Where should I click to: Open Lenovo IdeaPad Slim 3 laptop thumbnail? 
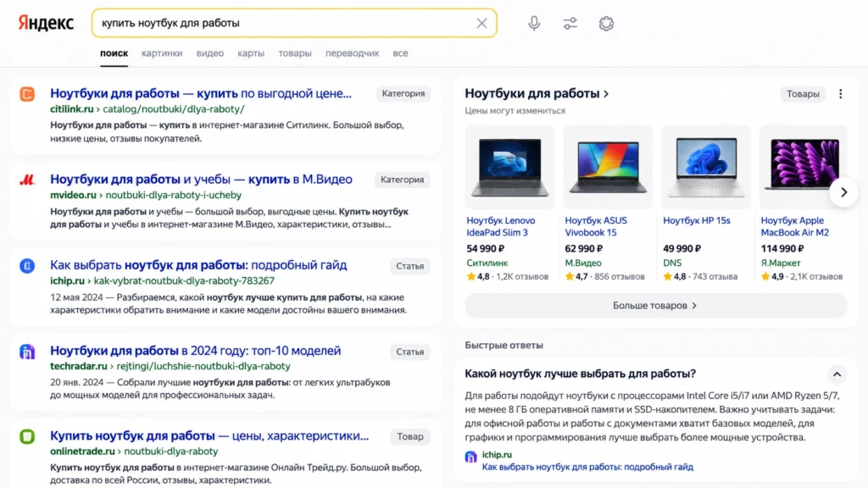509,167
